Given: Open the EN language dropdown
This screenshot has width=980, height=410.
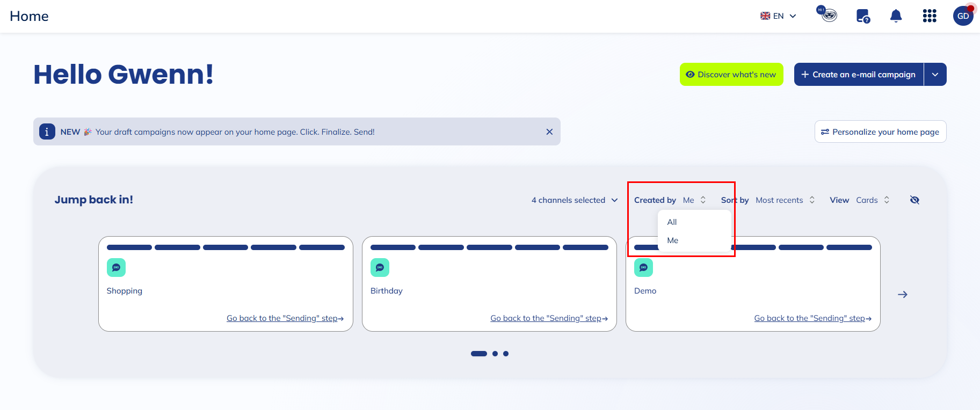Looking at the screenshot, I should 778,16.
